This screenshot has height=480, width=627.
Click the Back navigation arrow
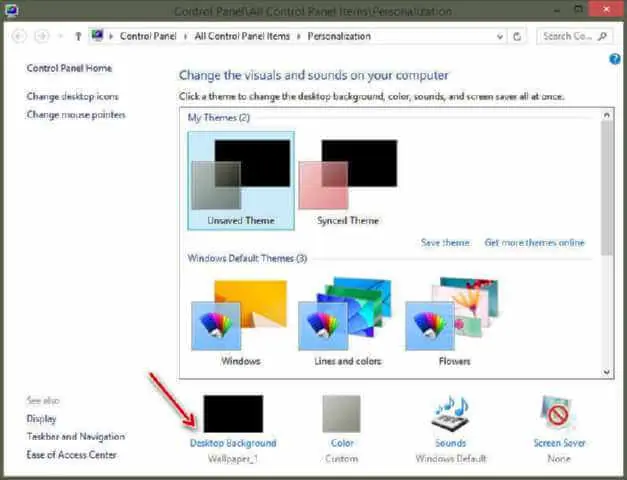(x=19, y=36)
